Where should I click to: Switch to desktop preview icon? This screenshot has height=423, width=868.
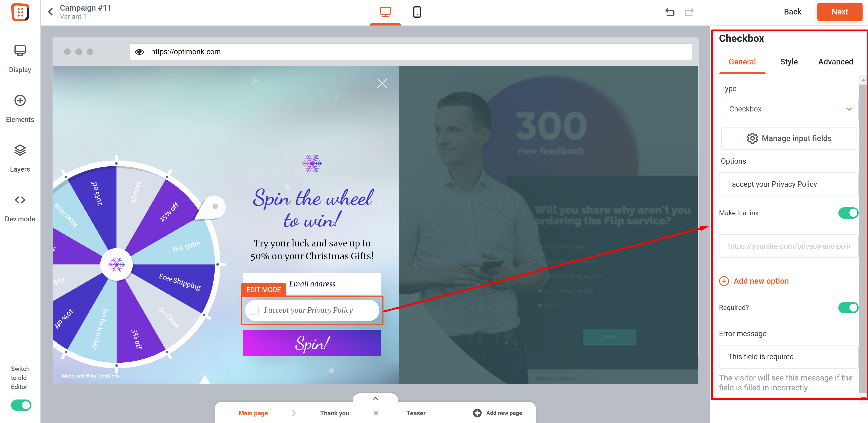tap(385, 12)
